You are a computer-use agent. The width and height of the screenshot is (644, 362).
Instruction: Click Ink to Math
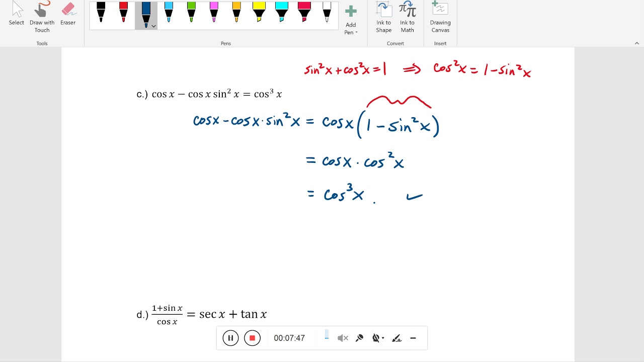[408, 17]
